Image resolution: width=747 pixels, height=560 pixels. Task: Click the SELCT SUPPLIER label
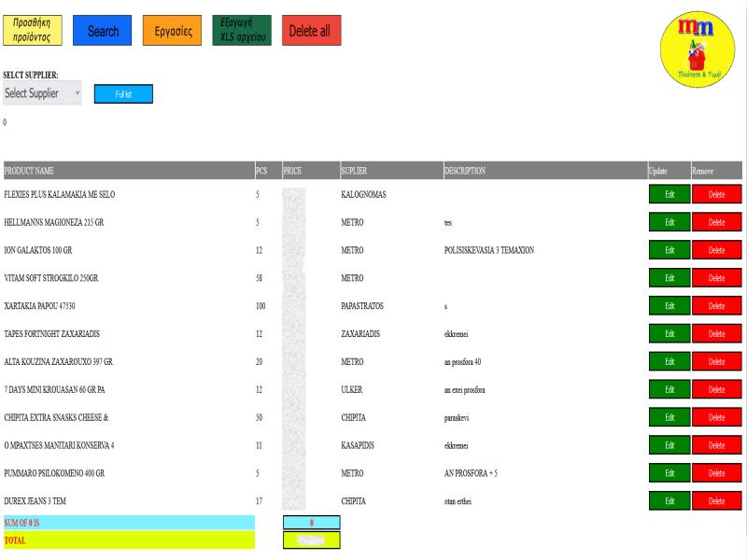point(31,75)
